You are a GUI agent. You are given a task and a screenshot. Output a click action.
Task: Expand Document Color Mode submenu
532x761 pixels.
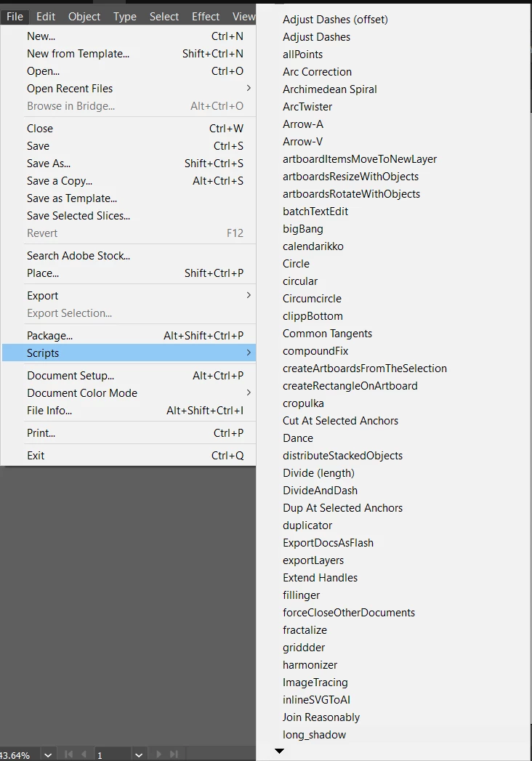(129, 393)
